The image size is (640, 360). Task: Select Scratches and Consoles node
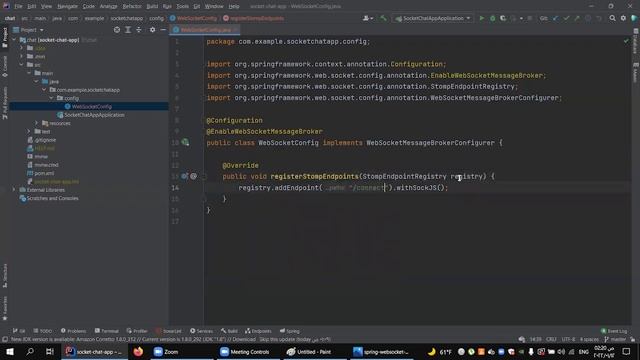[52, 198]
